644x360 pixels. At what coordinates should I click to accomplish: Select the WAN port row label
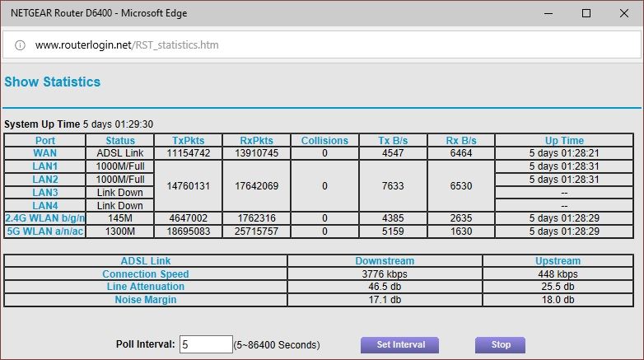45,153
